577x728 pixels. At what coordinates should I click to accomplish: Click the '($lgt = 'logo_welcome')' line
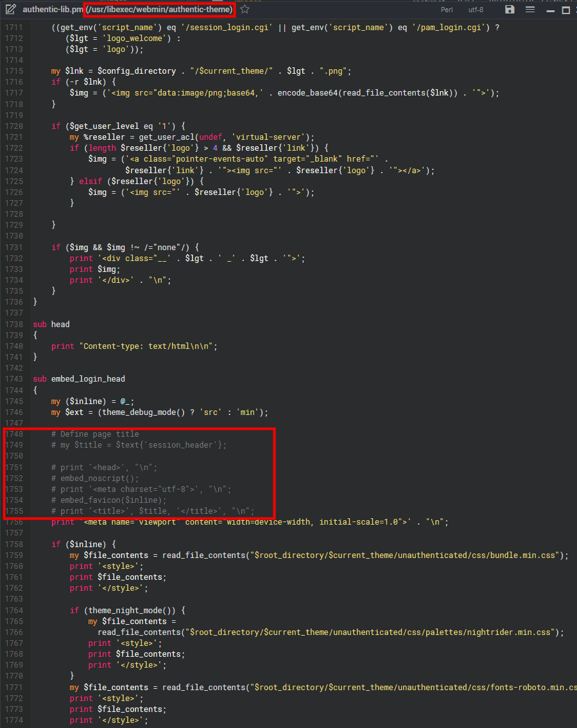pos(123,38)
